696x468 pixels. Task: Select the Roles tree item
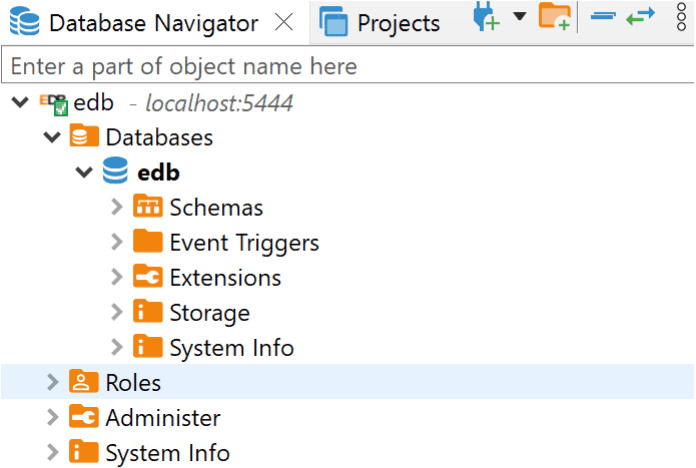[133, 383]
